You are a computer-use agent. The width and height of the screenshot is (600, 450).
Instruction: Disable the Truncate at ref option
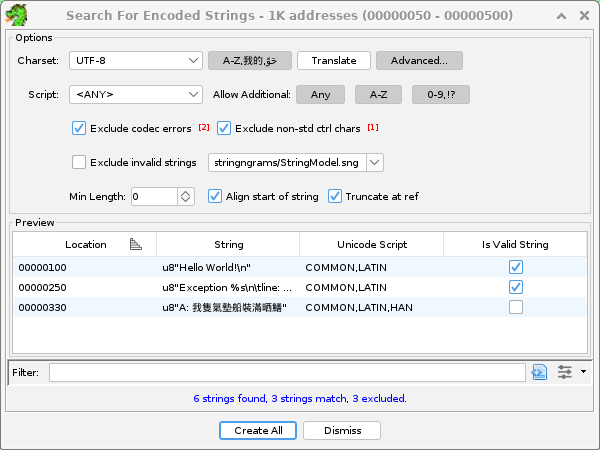(x=334, y=196)
